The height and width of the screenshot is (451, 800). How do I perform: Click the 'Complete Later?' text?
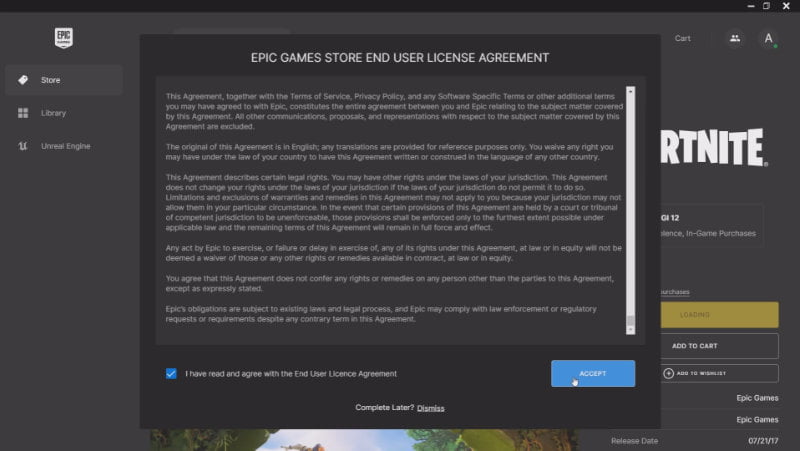[385, 408]
